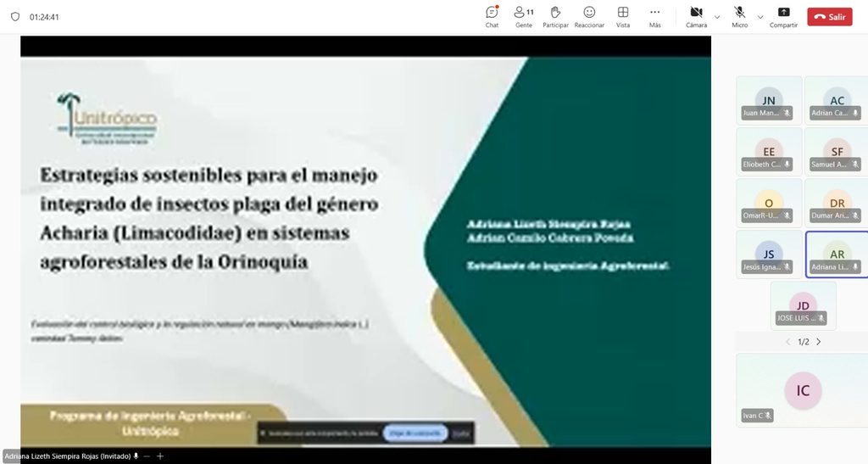Image resolution: width=868 pixels, height=464 pixels.
Task: Expand the camera options dropdown arrow
Action: [717, 17]
